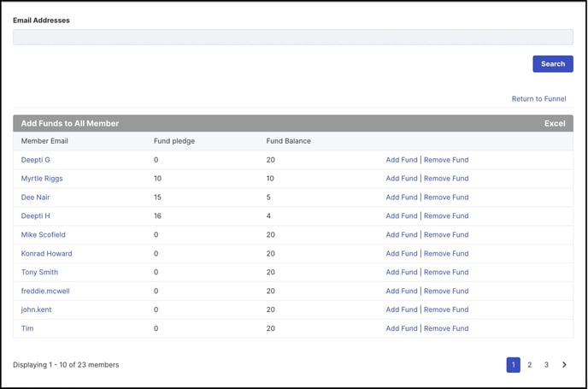The image size is (588, 389).
Task: Remove Fund for Konrad Howard
Action: tap(446, 254)
